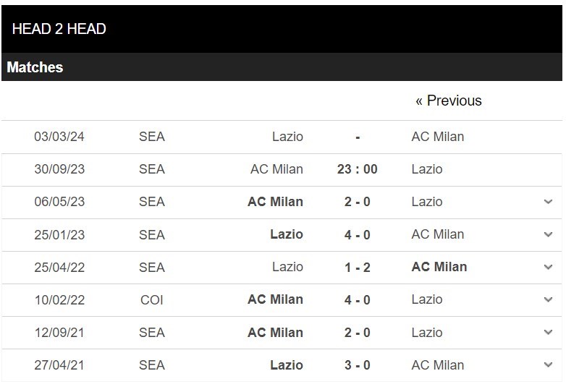Open the 3 - 0 score on 27/04/21
566x392 pixels.
click(x=357, y=365)
